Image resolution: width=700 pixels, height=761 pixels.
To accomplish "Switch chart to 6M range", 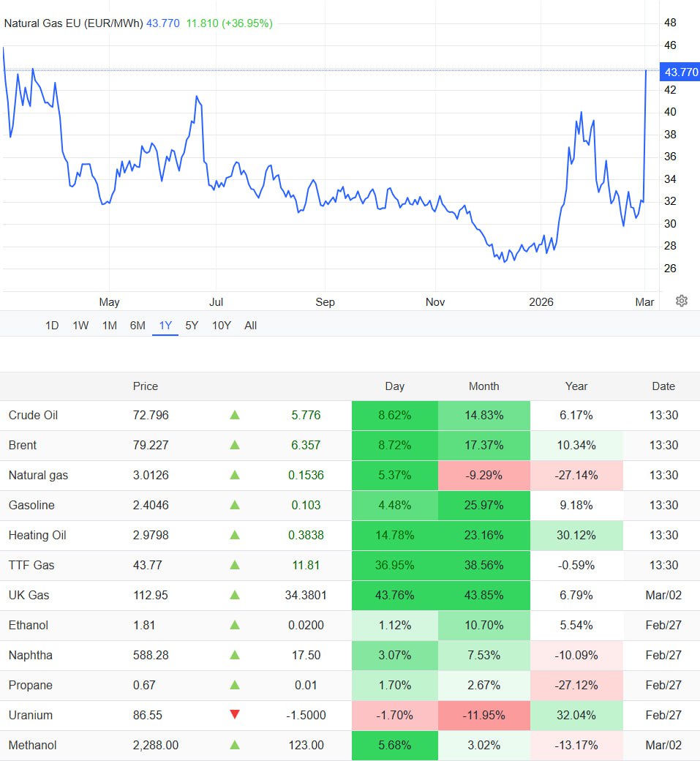I will pyautogui.click(x=138, y=326).
